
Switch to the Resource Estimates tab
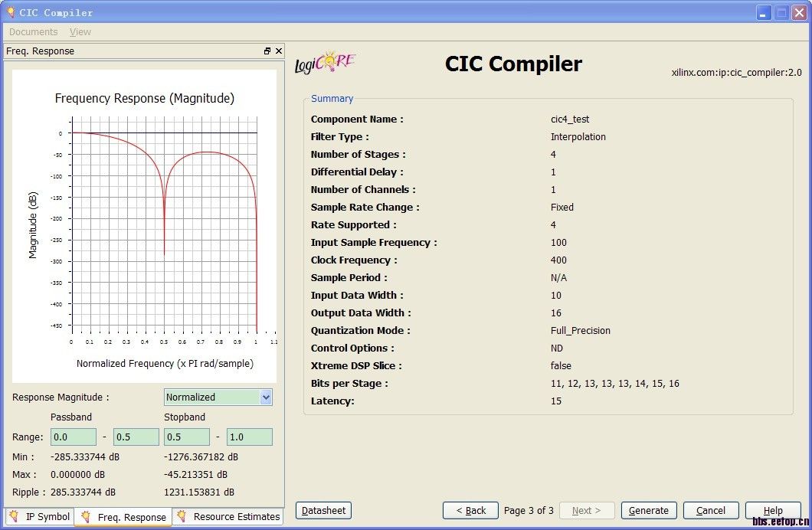pos(228,516)
